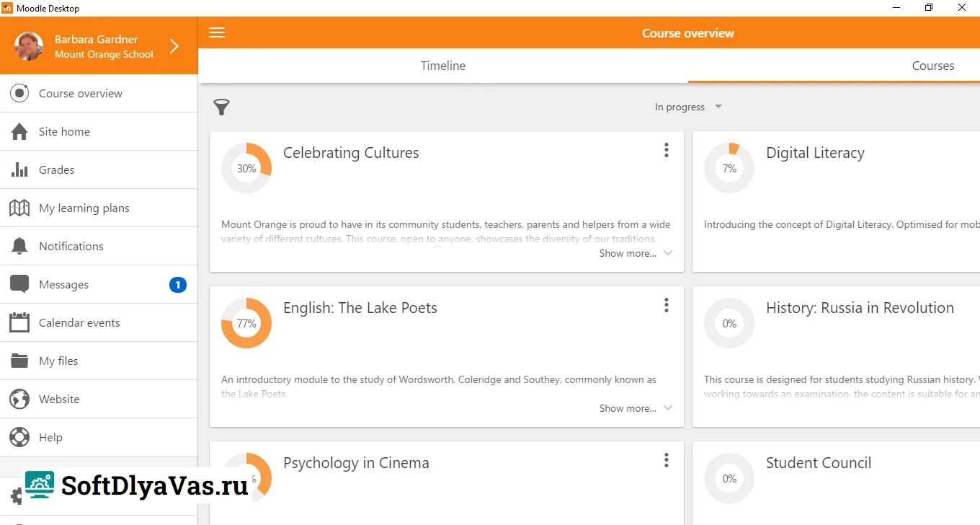Open Help lifebuoy icon

tap(19, 438)
